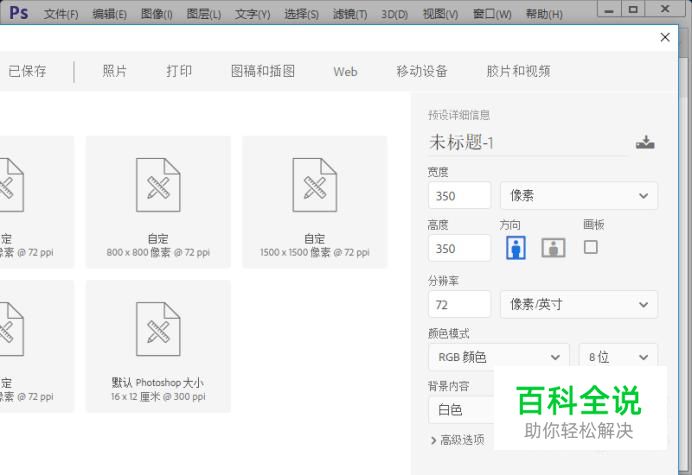Click the Photoshop Ps logo icon

[x=19, y=12]
